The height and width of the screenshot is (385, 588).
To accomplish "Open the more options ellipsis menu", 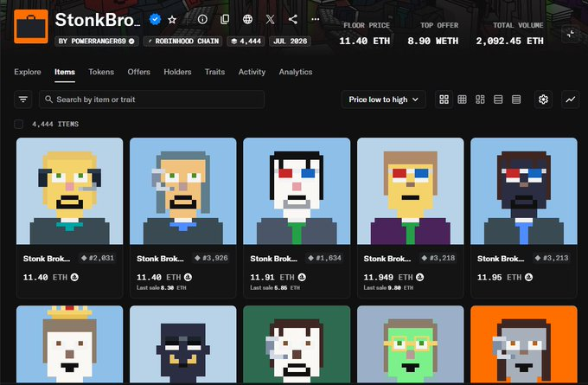I will (316, 19).
